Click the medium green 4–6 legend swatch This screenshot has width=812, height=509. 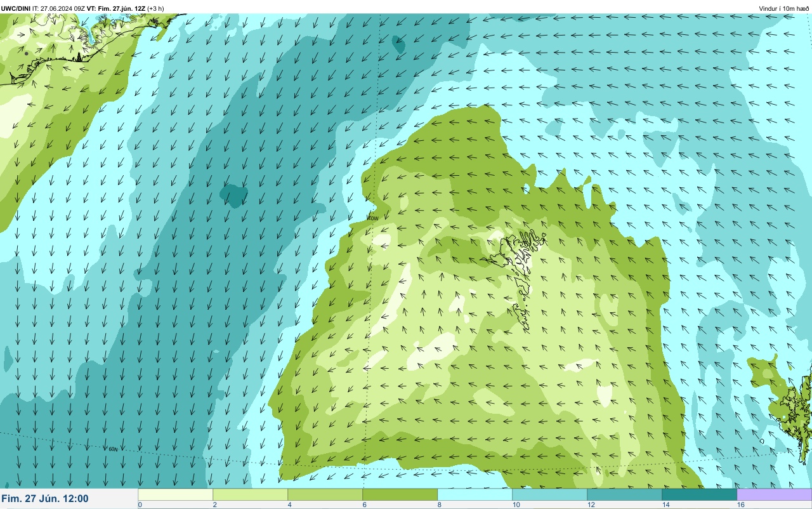click(325, 494)
